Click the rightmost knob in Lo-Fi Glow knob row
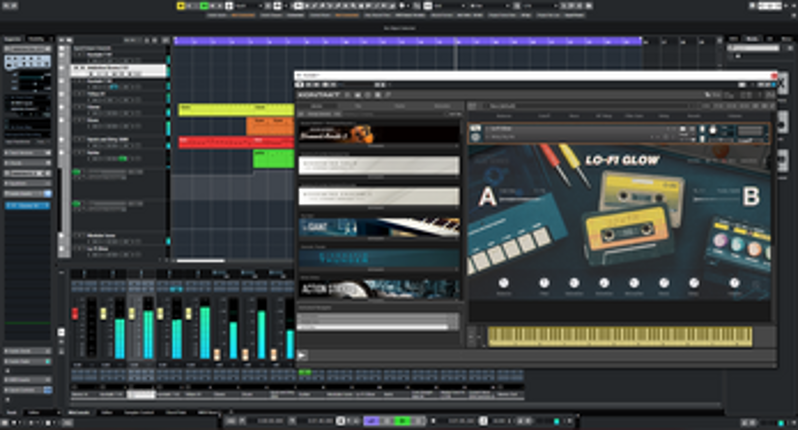Screen dimensions: 798x430 [x=734, y=283]
